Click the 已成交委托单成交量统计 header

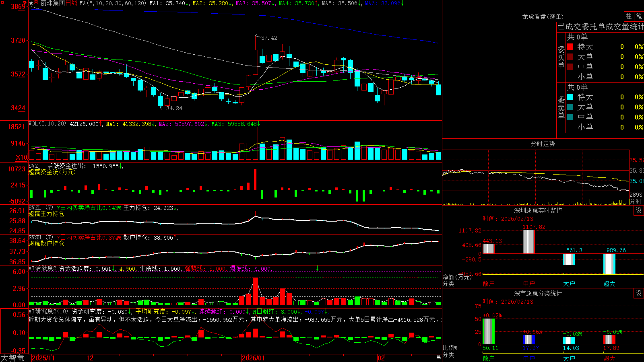coord(601,27)
